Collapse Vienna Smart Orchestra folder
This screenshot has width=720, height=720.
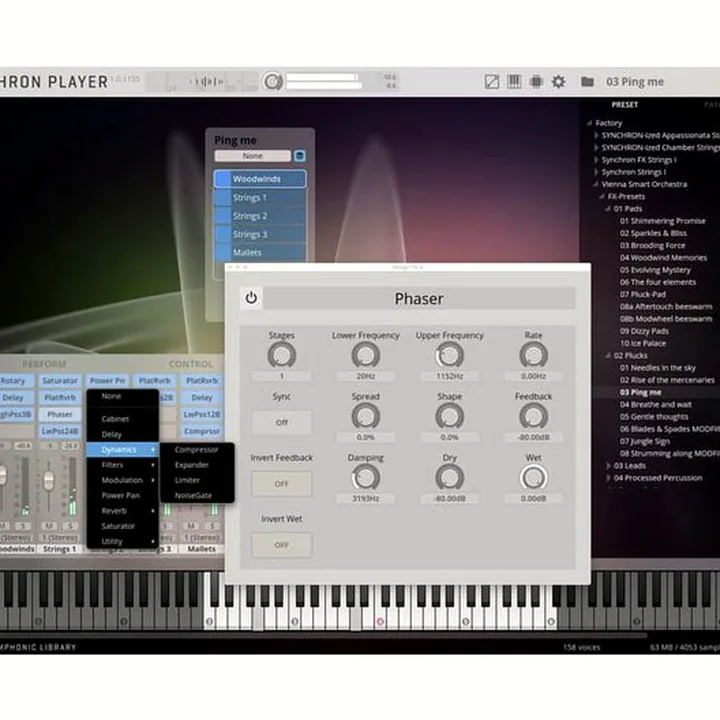click(x=596, y=184)
